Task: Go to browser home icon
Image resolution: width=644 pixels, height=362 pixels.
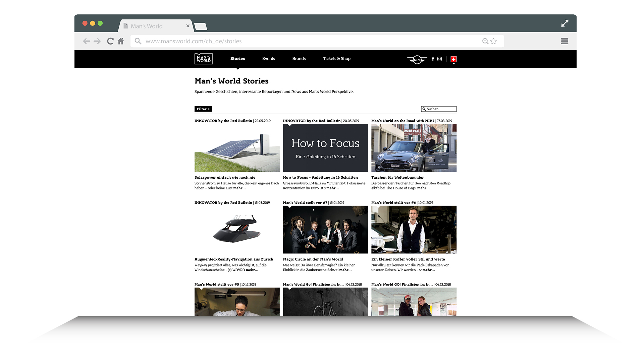Action: click(x=121, y=41)
